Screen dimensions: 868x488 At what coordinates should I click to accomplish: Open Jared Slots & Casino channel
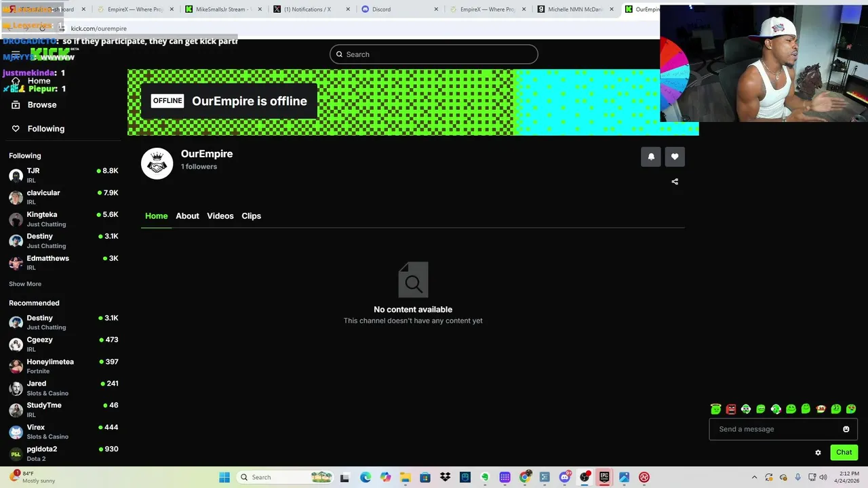click(x=64, y=388)
